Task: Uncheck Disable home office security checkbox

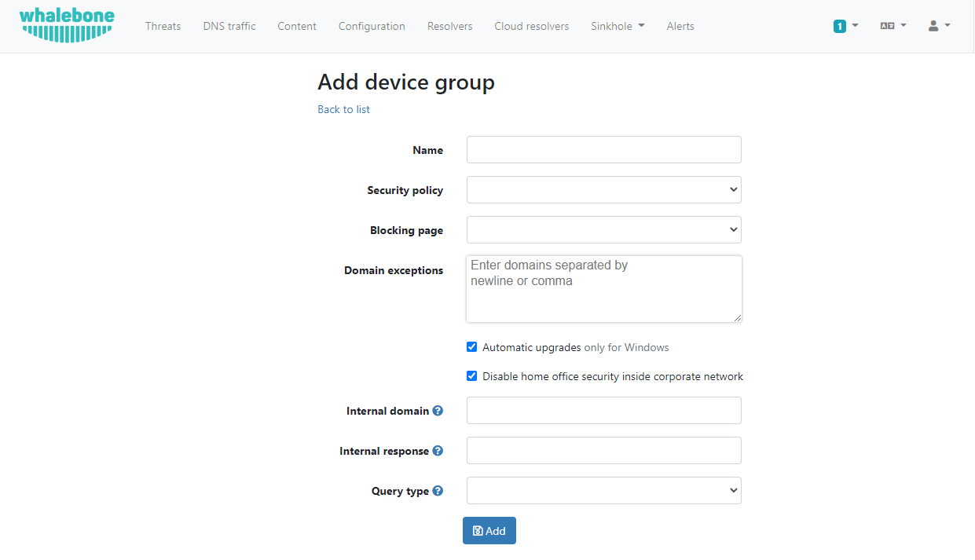Action: coord(471,376)
